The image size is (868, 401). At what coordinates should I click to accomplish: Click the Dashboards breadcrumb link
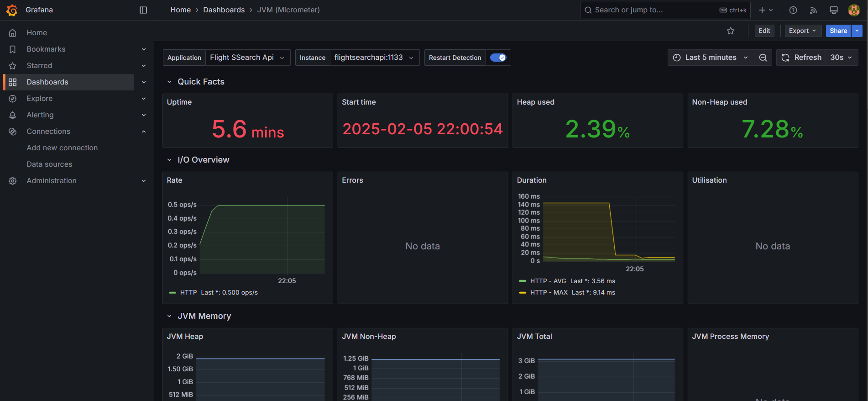click(x=224, y=10)
